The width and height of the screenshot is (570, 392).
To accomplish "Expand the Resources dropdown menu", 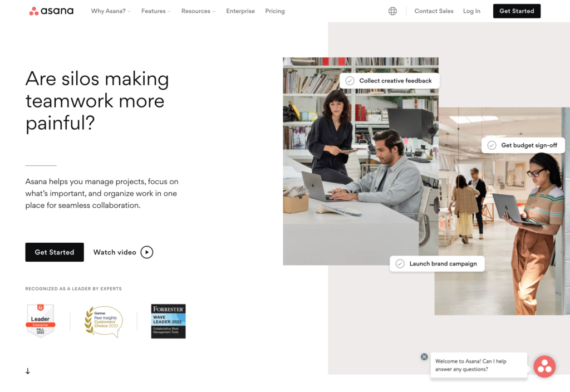I will [x=198, y=11].
